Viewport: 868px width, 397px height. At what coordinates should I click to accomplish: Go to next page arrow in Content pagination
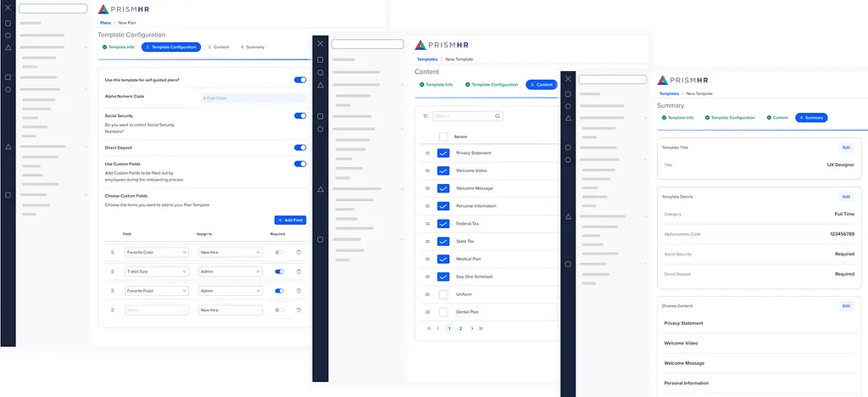point(471,328)
